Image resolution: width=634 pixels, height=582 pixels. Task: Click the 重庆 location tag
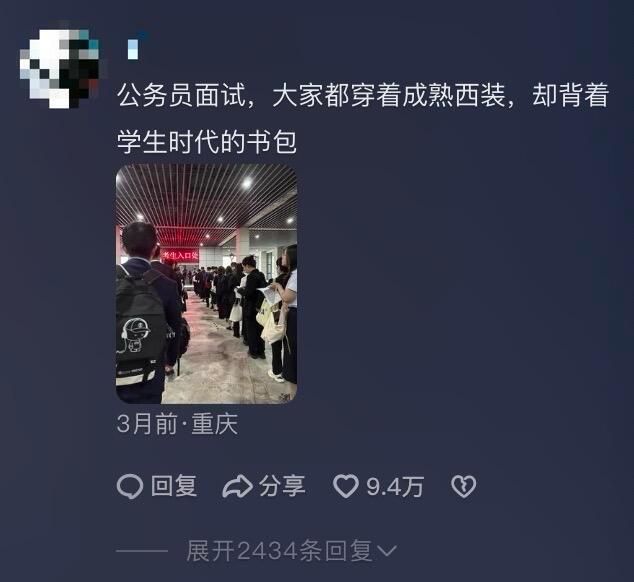click(x=215, y=424)
